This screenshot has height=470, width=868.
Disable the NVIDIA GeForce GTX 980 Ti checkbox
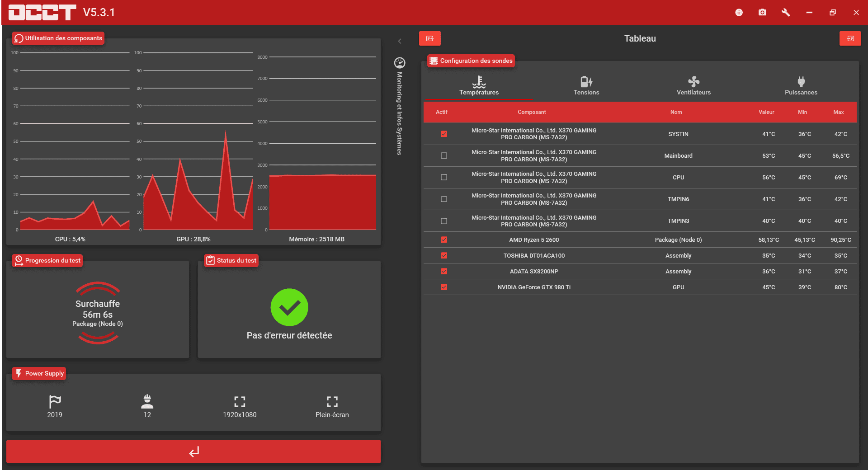(x=444, y=287)
